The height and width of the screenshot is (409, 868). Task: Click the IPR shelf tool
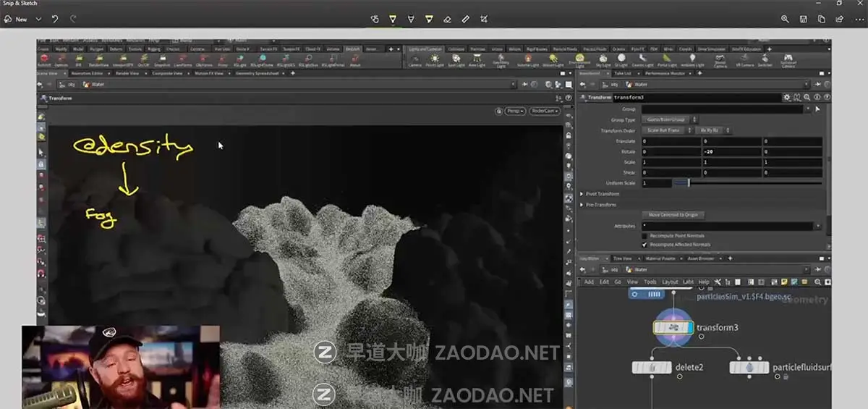click(78, 61)
